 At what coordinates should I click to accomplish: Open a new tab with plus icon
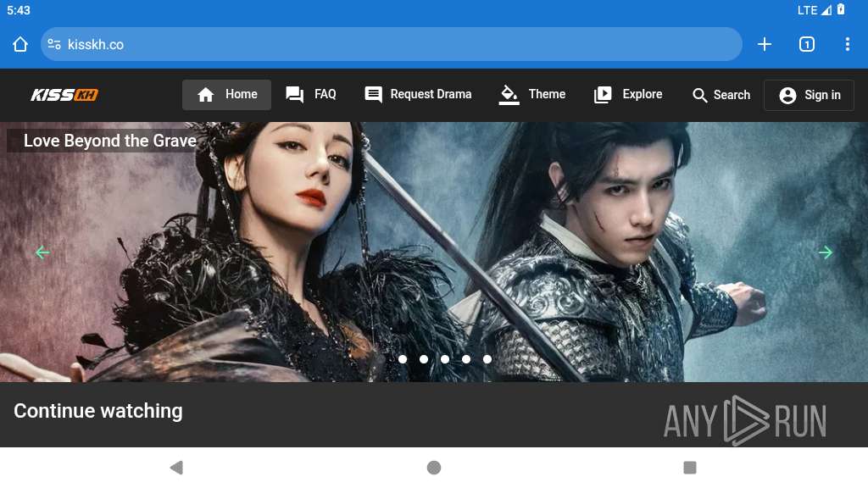coord(765,44)
